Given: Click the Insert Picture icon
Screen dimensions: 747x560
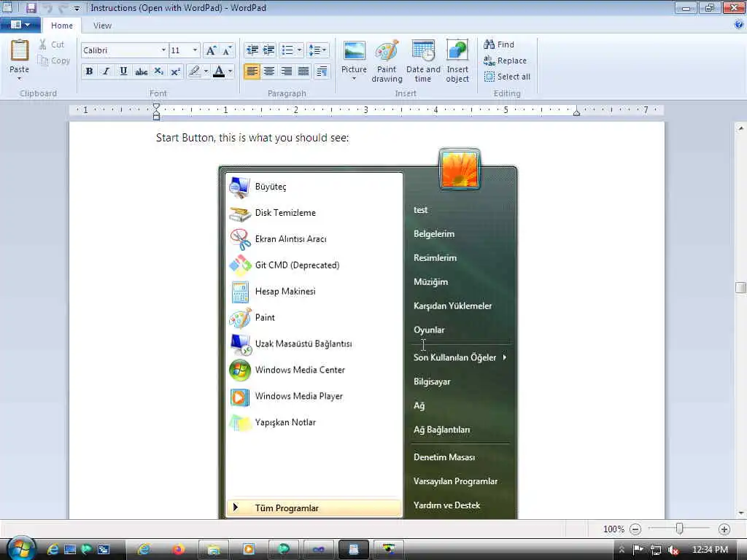Looking at the screenshot, I should point(354,52).
